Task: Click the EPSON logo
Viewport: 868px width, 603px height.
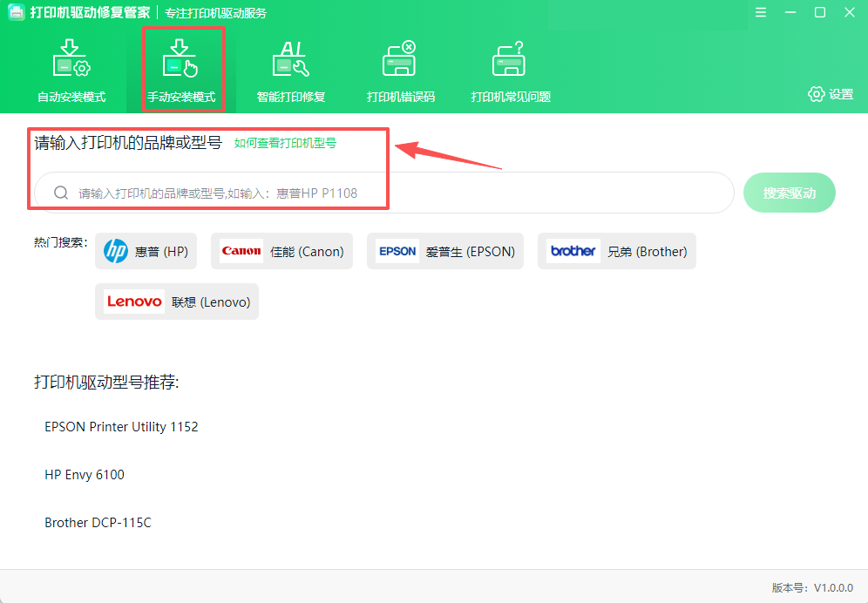Action: (397, 251)
